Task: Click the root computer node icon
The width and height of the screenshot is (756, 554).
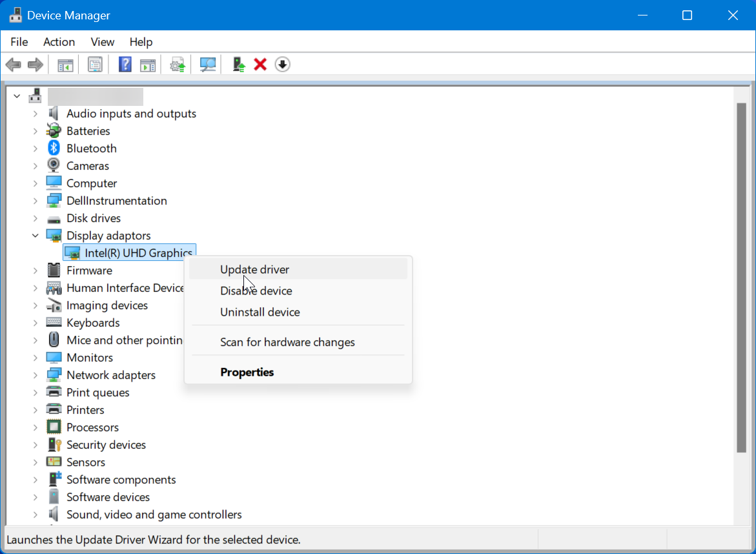Action: 36,96
